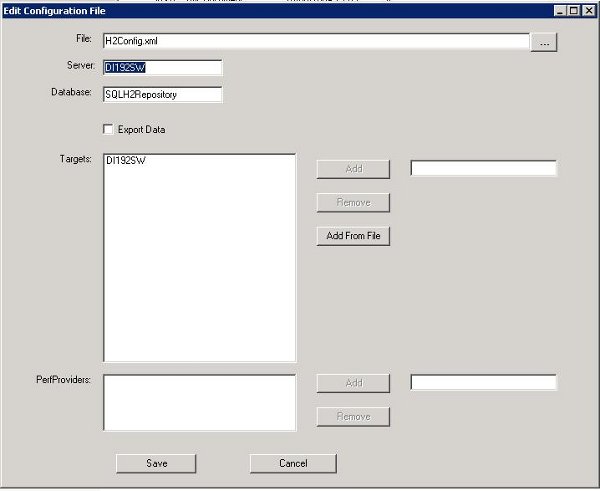This screenshot has width=600, height=491.
Task: Click into the Server text field
Action: click(x=161, y=68)
